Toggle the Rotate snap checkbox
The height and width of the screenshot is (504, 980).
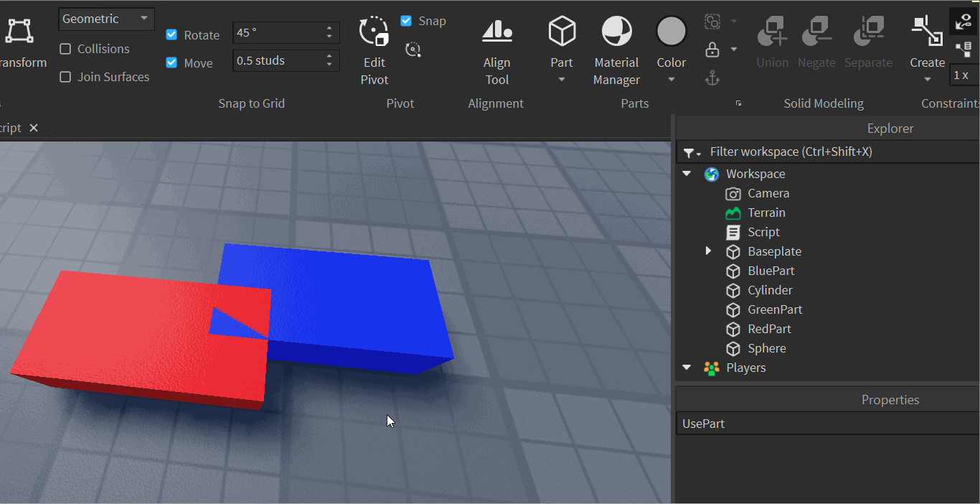tap(171, 34)
